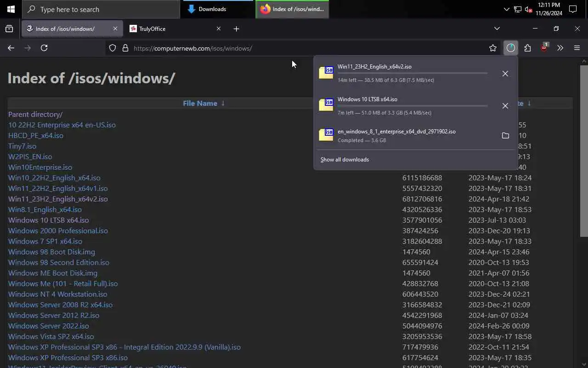
Task: Reload the current page
Action: pos(44,48)
